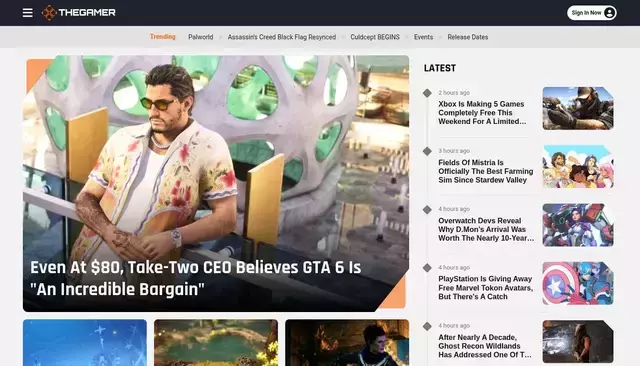Click the LATEST section heading
Image resolution: width=640 pixels, height=366 pixels.
pyautogui.click(x=440, y=68)
